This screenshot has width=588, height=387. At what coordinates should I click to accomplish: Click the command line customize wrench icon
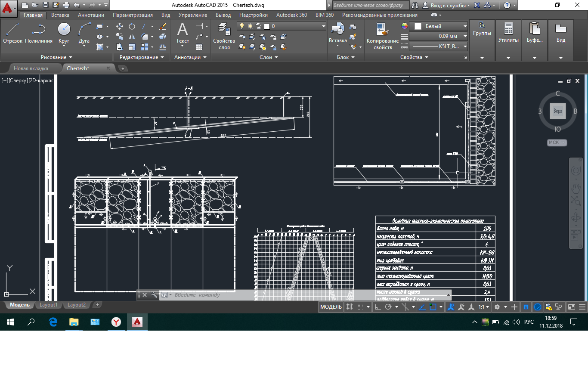[154, 295]
